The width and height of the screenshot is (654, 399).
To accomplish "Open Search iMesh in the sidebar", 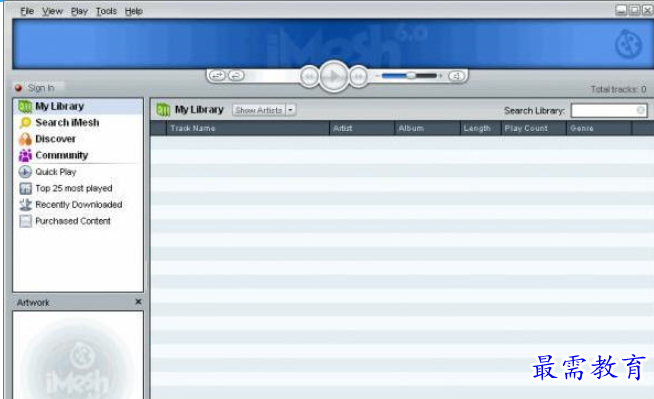I will [67, 123].
